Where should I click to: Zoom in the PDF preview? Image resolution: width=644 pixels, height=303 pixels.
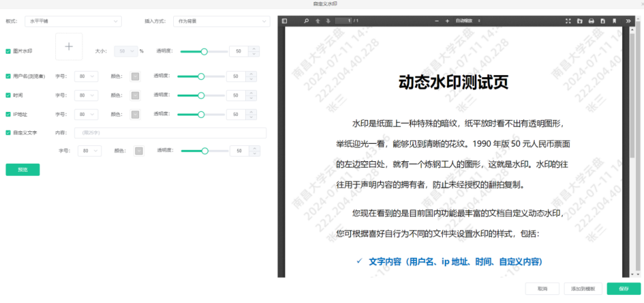[x=448, y=21]
